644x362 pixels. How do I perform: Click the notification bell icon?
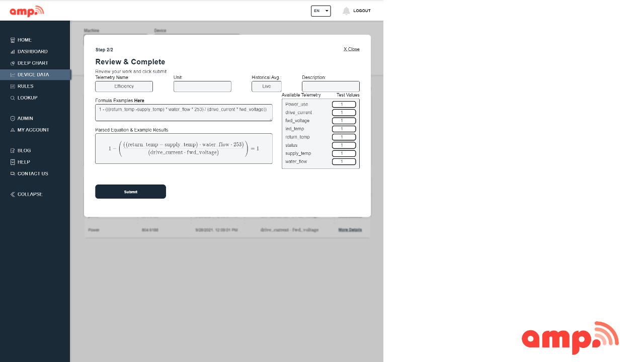[x=346, y=11]
